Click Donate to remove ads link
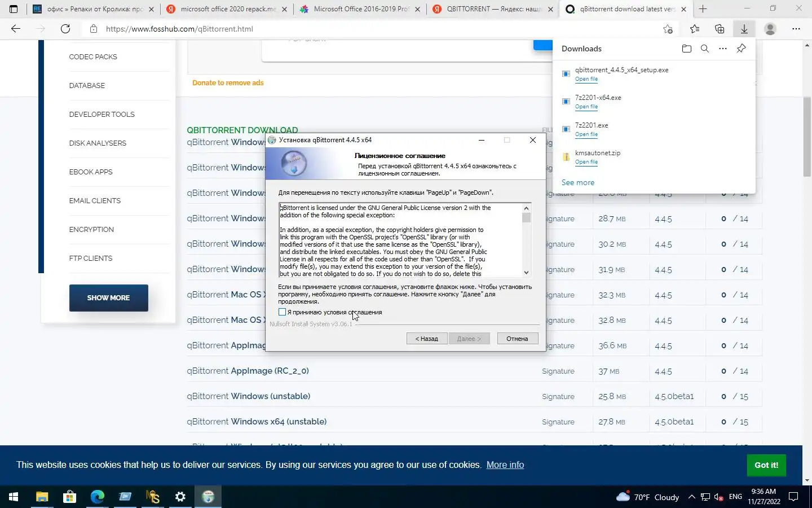Screen dimensions: 812x508 tap(228, 83)
